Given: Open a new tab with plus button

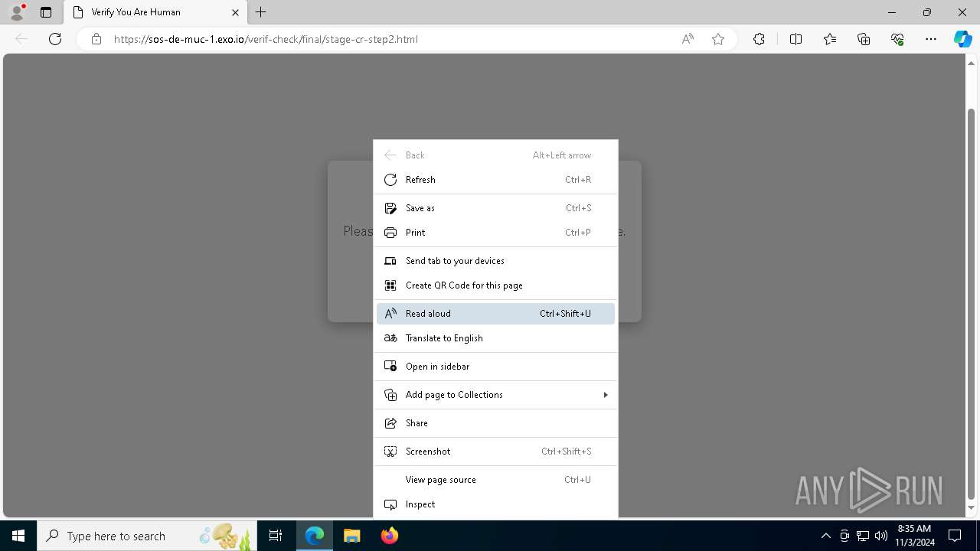Looking at the screenshot, I should (261, 12).
